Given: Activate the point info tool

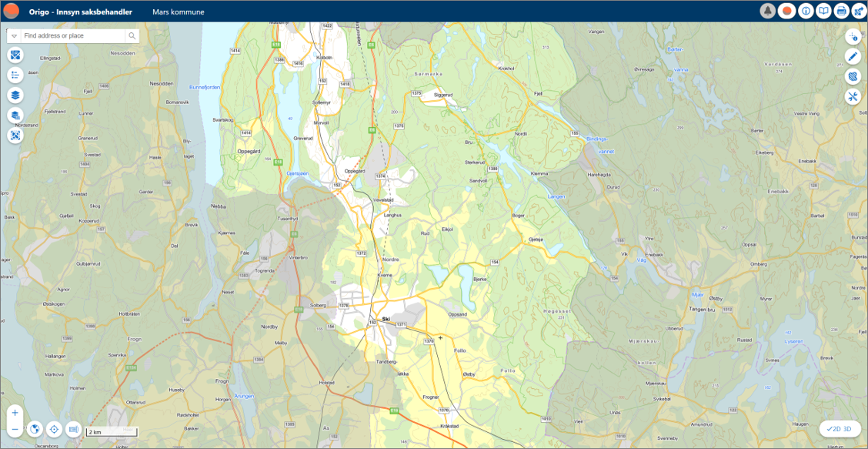Looking at the screenshot, I should pyautogui.click(x=853, y=36).
